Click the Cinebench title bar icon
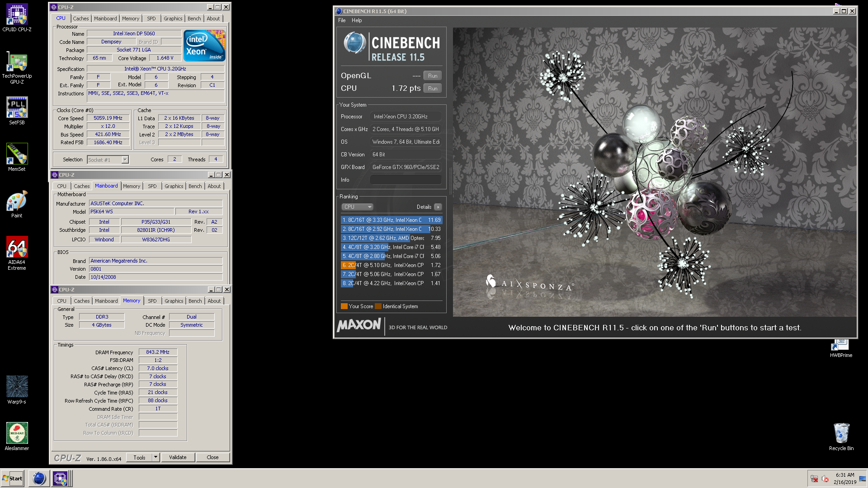 click(x=339, y=11)
